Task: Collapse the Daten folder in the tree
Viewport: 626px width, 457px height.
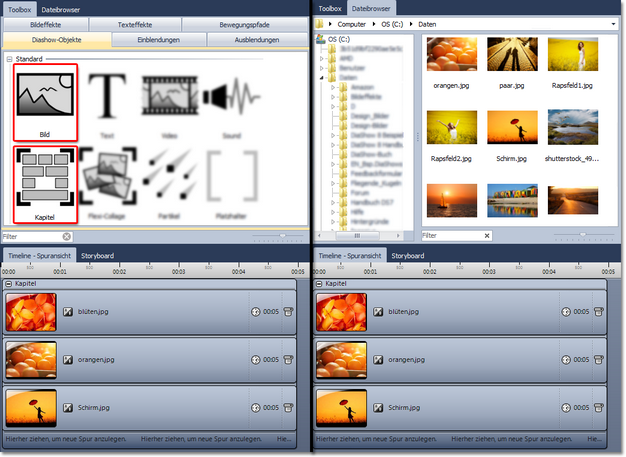Action: tap(322, 77)
